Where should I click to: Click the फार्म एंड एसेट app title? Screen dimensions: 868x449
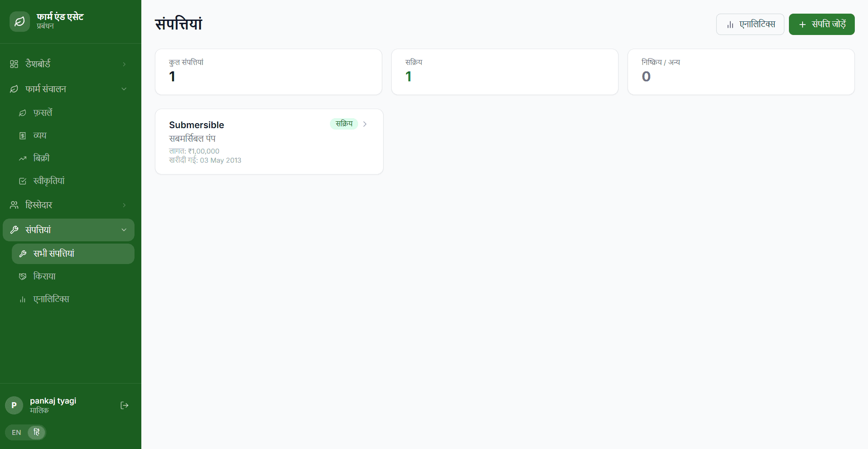[x=60, y=17]
